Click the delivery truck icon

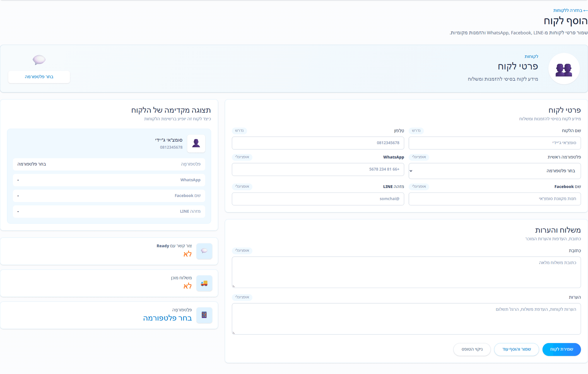(204, 283)
